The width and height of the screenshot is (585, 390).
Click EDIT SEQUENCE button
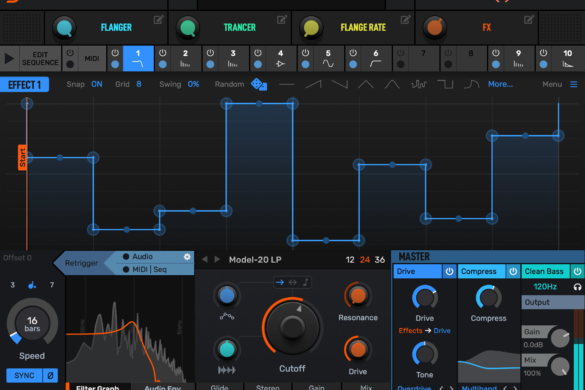pyautogui.click(x=40, y=59)
